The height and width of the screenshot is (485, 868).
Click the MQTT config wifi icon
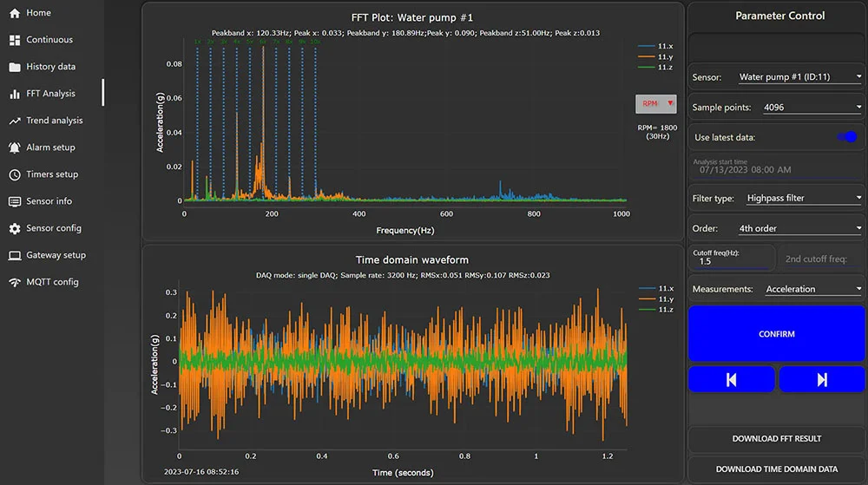14,282
